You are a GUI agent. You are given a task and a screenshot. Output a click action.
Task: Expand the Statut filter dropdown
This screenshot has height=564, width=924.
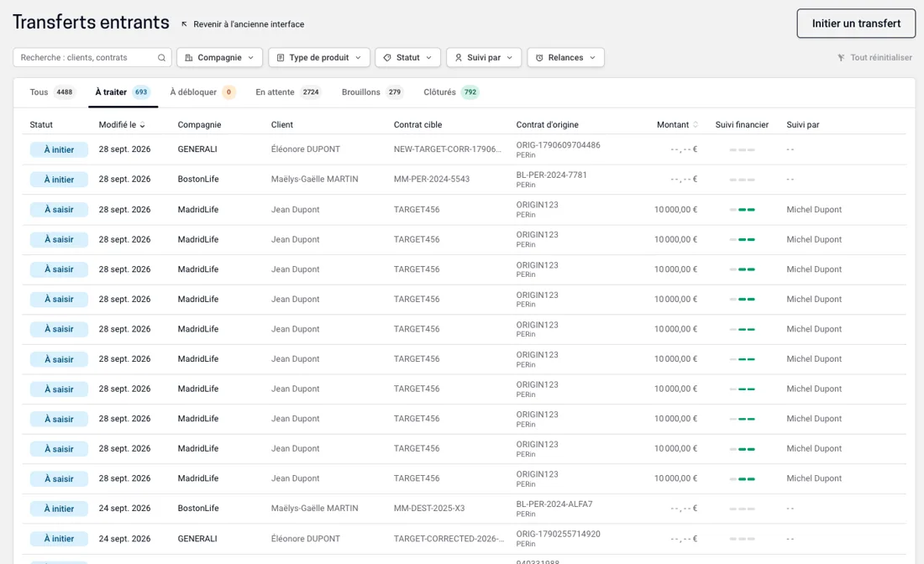[407, 58]
